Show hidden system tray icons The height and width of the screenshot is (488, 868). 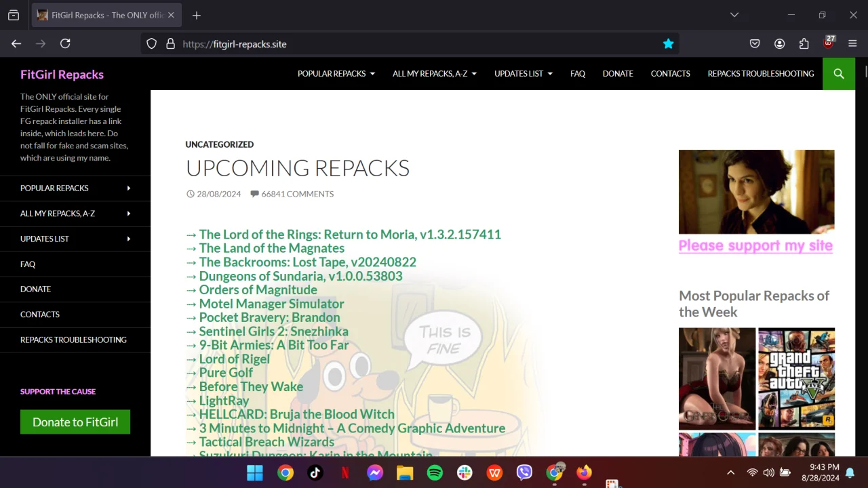pos(730,472)
